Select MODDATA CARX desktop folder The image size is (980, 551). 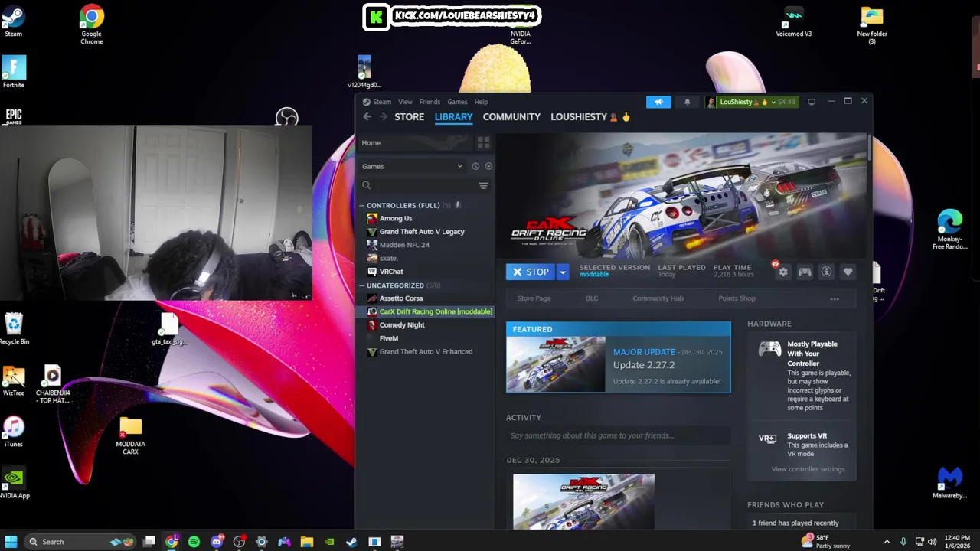click(x=130, y=436)
